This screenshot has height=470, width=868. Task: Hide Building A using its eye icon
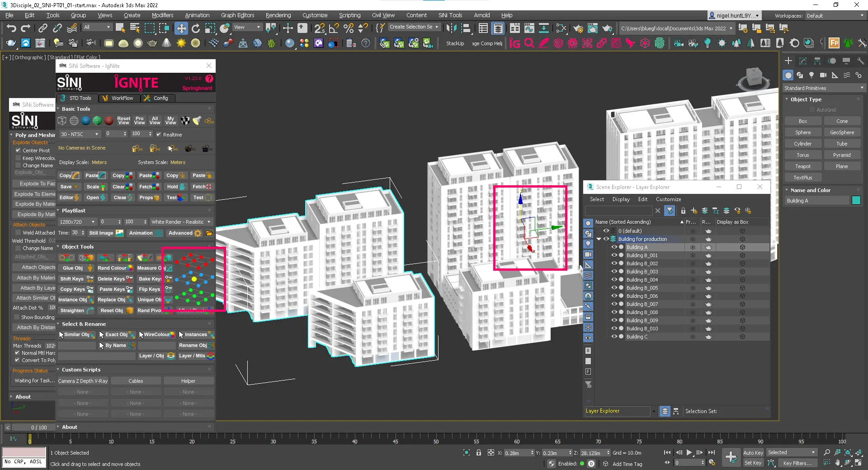click(x=614, y=247)
